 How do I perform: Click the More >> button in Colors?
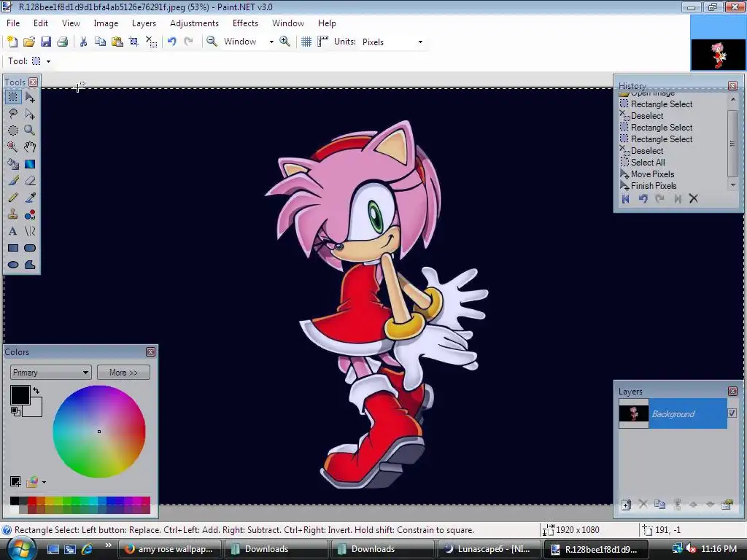[x=123, y=373]
